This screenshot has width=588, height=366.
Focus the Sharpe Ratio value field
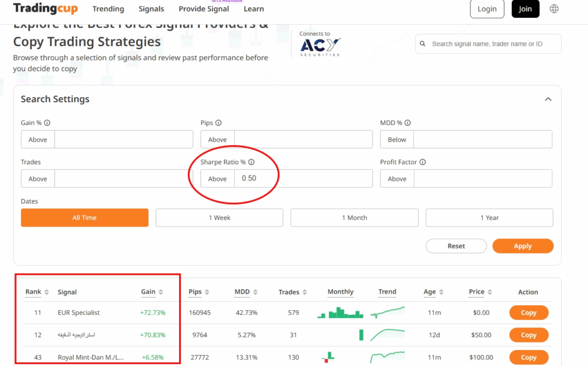point(303,178)
